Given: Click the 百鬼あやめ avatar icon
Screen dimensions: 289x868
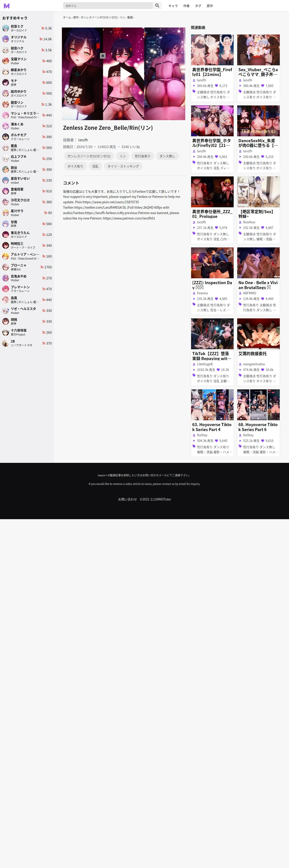Looking at the screenshot, I should (6, 278).
